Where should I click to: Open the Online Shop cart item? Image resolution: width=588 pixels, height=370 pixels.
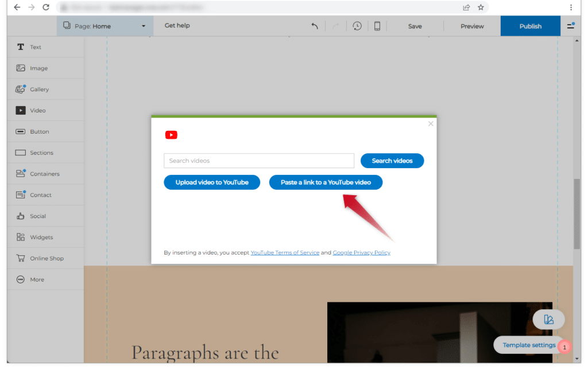click(46, 258)
